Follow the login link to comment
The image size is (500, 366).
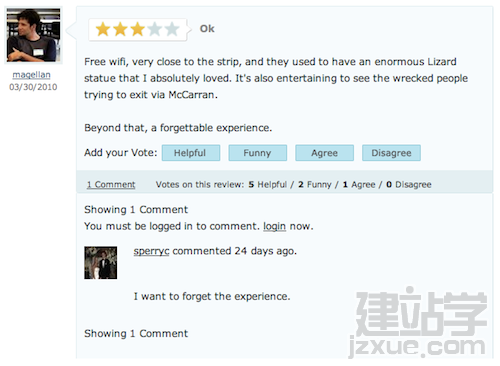(275, 226)
